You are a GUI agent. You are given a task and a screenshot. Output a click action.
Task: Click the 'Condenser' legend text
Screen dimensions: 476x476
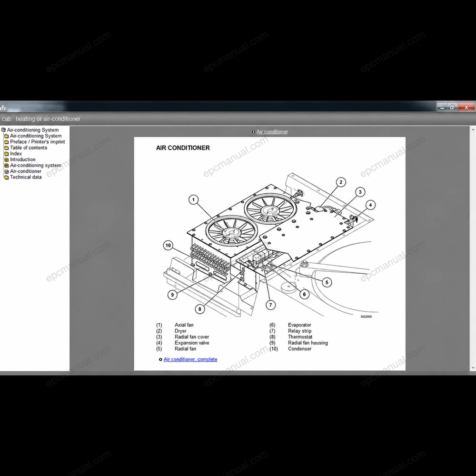click(x=299, y=349)
